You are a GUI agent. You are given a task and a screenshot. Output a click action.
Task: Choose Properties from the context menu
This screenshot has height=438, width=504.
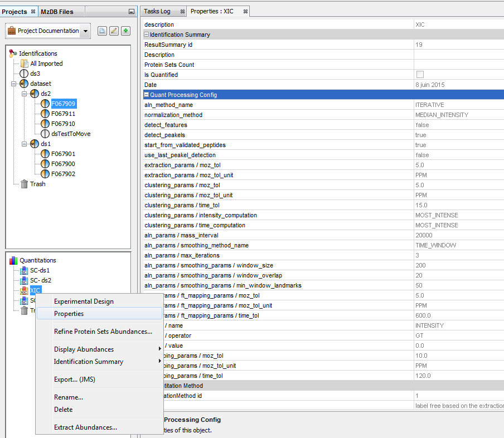pos(69,314)
